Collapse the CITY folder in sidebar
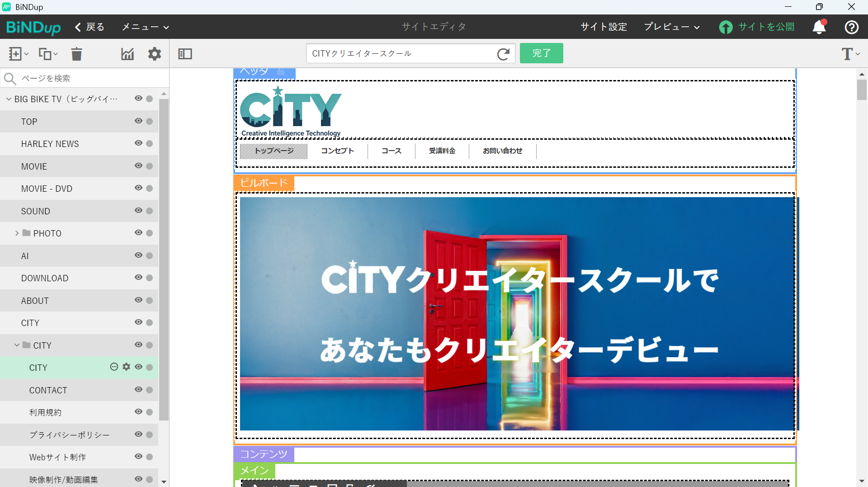This screenshot has width=868, height=487. click(x=18, y=345)
